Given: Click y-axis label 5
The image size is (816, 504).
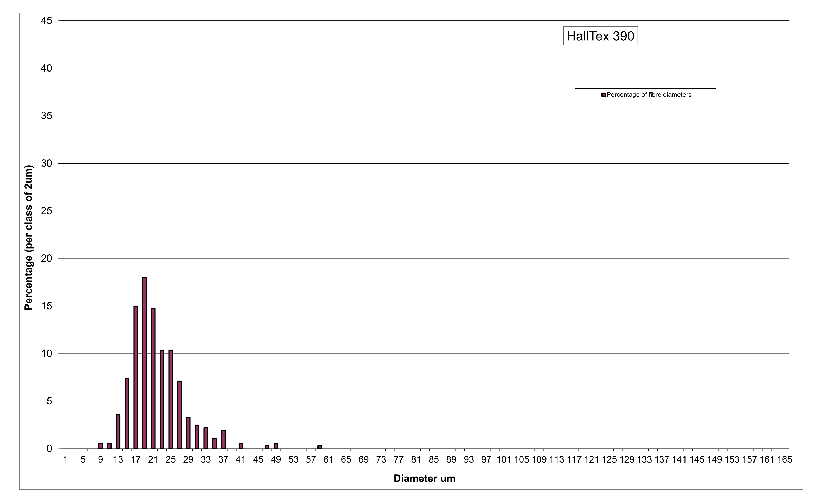Looking at the screenshot, I should 49,401.
